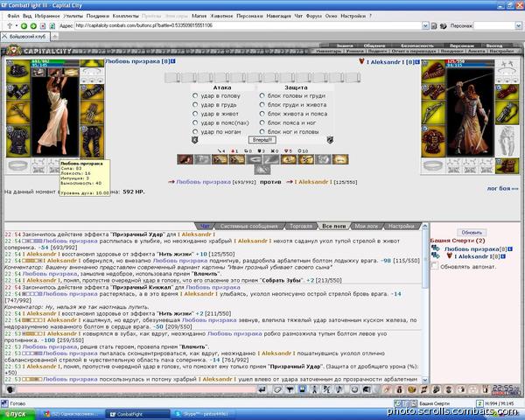The height and width of the screenshot is (420, 525).
Task: Click the green back navigation arrow
Action: tap(24, 25)
